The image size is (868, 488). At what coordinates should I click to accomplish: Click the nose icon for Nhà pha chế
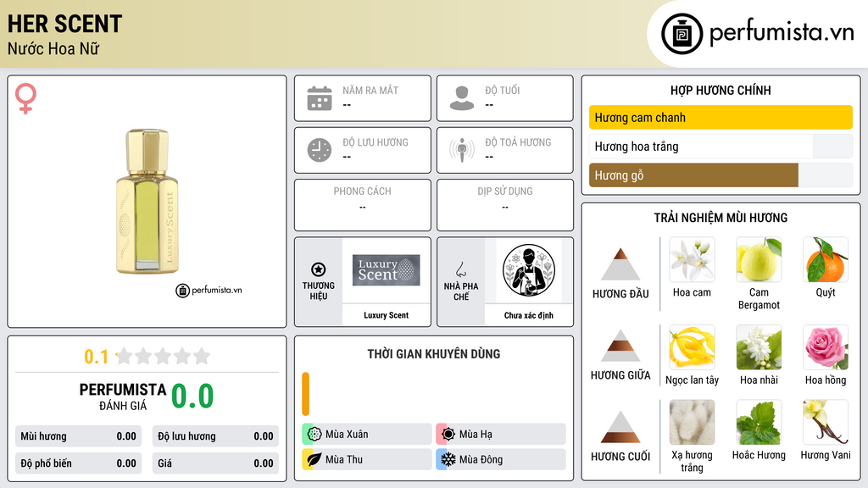coord(460,269)
